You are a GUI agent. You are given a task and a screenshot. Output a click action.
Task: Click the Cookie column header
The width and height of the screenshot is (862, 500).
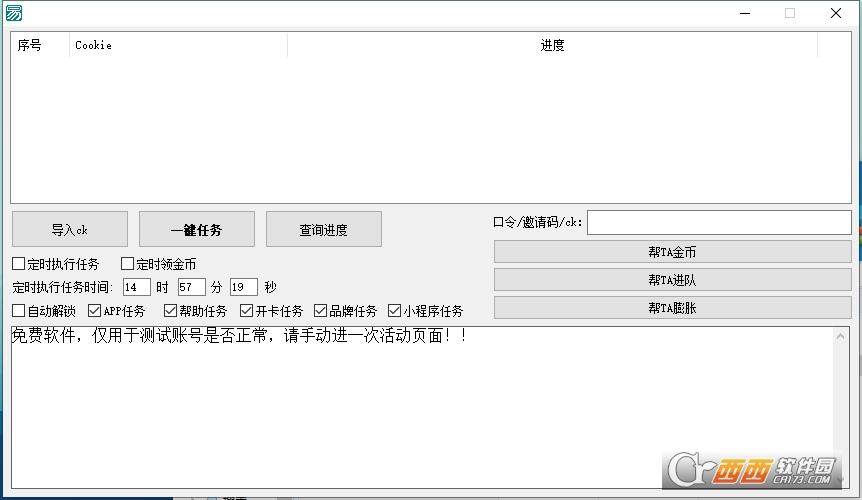[x=178, y=45]
